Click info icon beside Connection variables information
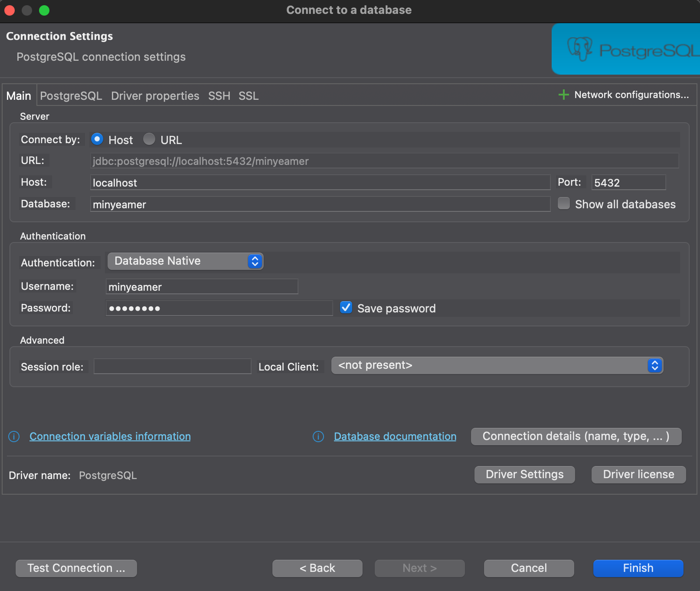This screenshot has width=700, height=591. 14,437
